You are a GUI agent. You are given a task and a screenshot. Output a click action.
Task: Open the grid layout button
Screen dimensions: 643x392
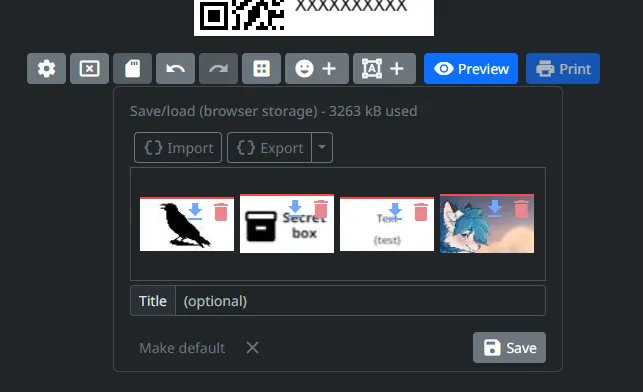262,68
